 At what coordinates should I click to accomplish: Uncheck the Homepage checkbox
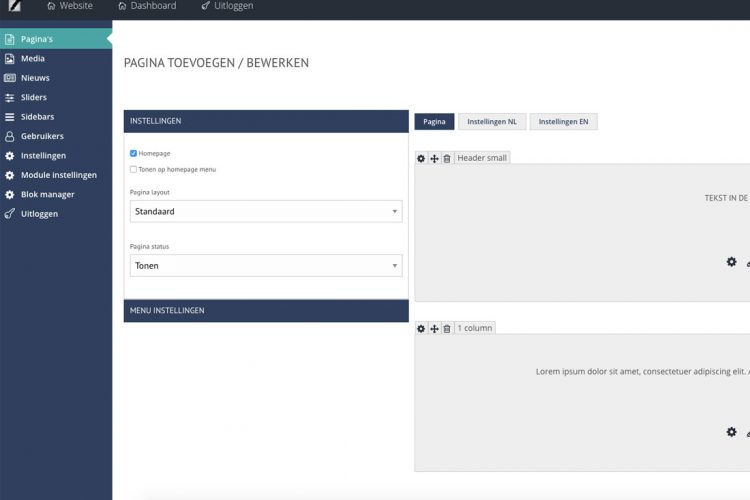pos(134,153)
